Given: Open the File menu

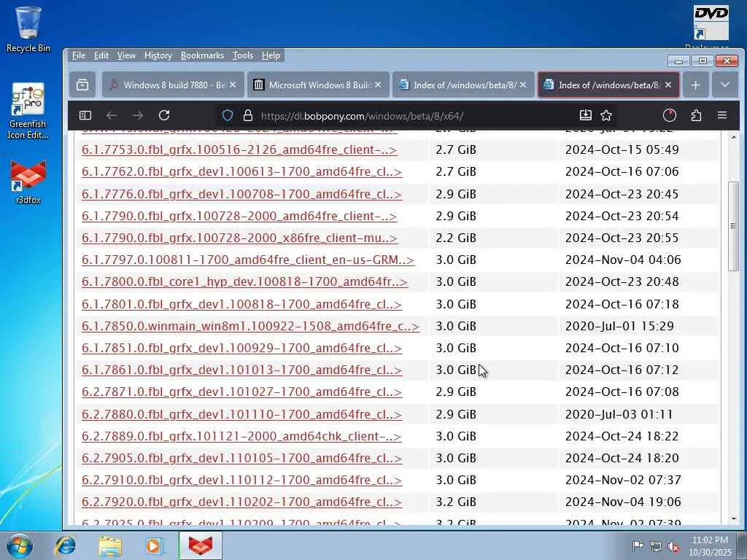Looking at the screenshot, I should 79,55.
